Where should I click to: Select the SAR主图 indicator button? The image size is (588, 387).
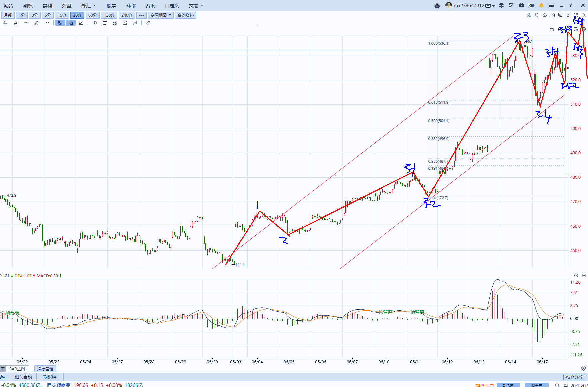(17, 369)
